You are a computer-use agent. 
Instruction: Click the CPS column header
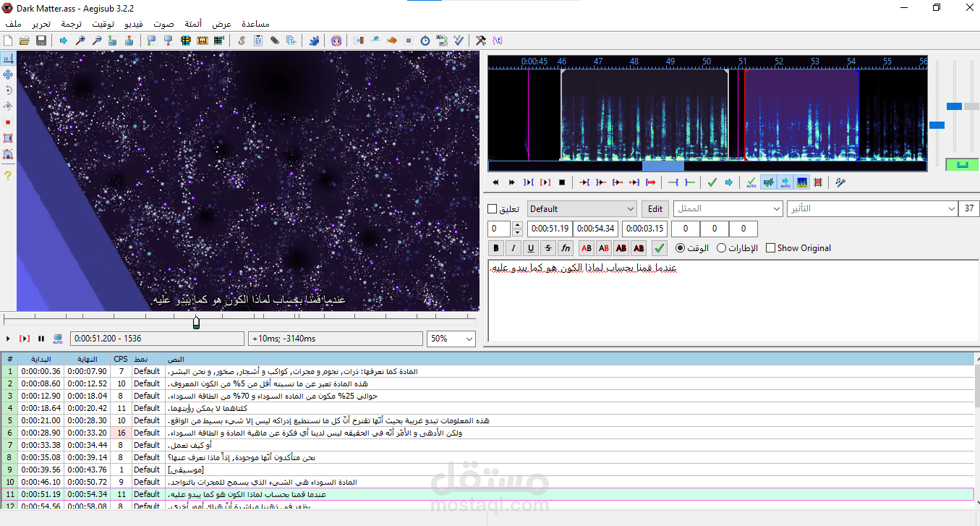120,359
